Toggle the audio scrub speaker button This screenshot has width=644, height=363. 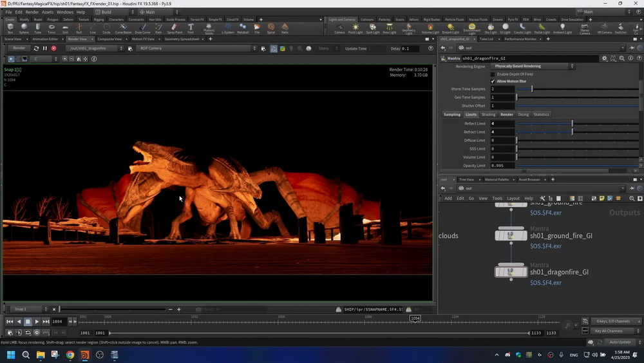tap(19, 333)
